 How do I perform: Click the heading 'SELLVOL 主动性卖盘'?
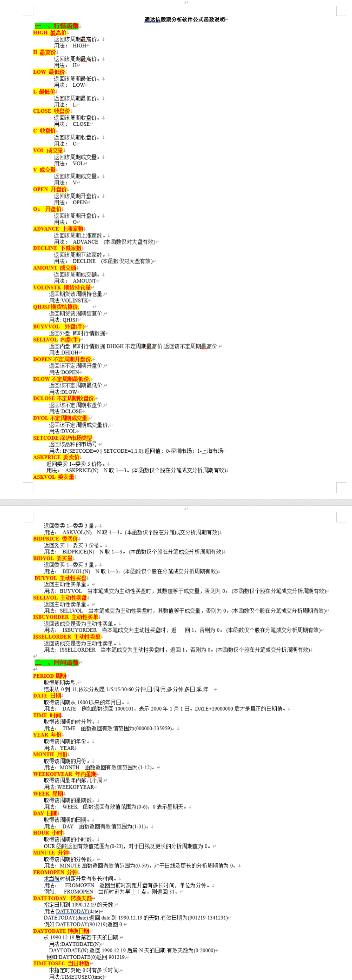coord(60,598)
